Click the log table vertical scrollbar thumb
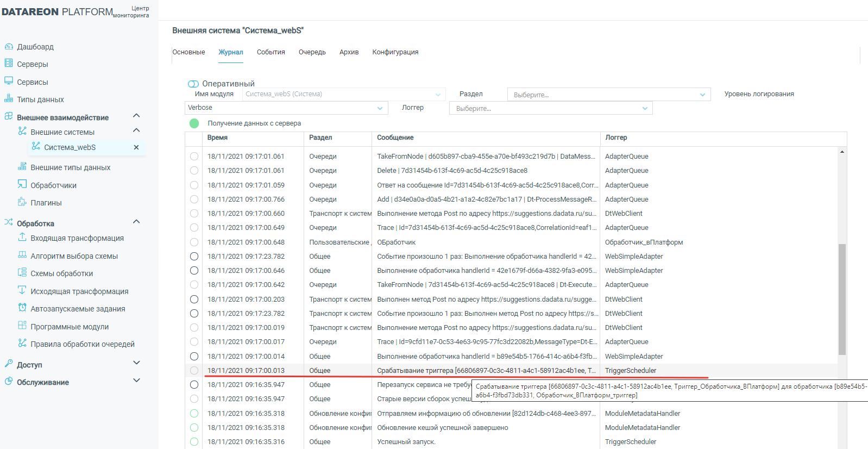Screen dimensions: 868x449 point(842,299)
